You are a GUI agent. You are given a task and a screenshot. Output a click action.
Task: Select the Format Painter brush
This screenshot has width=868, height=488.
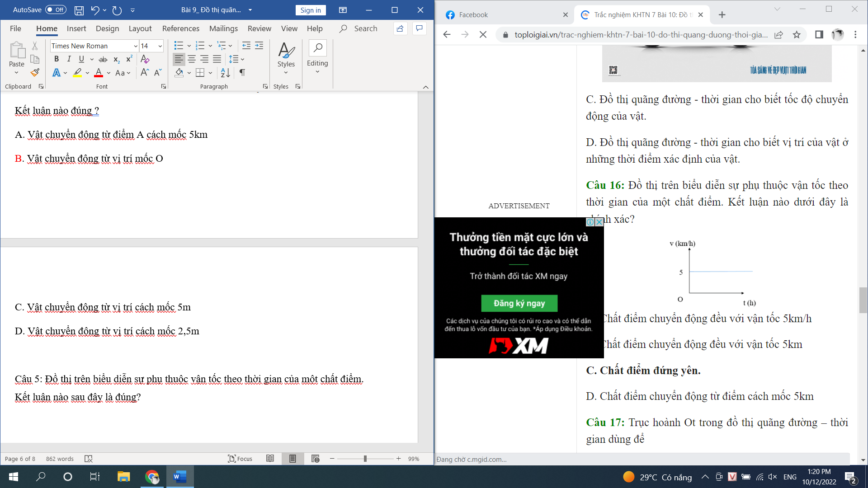tap(35, 72)
